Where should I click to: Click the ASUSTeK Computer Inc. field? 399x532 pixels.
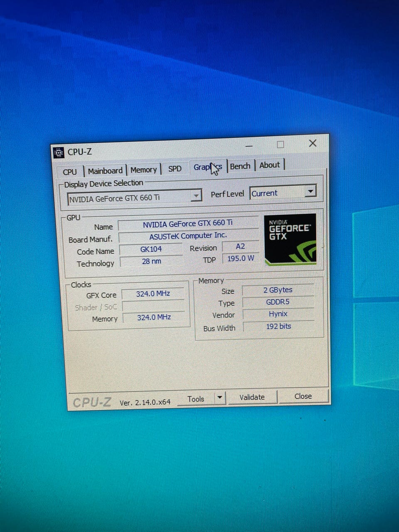coord(188,236)
